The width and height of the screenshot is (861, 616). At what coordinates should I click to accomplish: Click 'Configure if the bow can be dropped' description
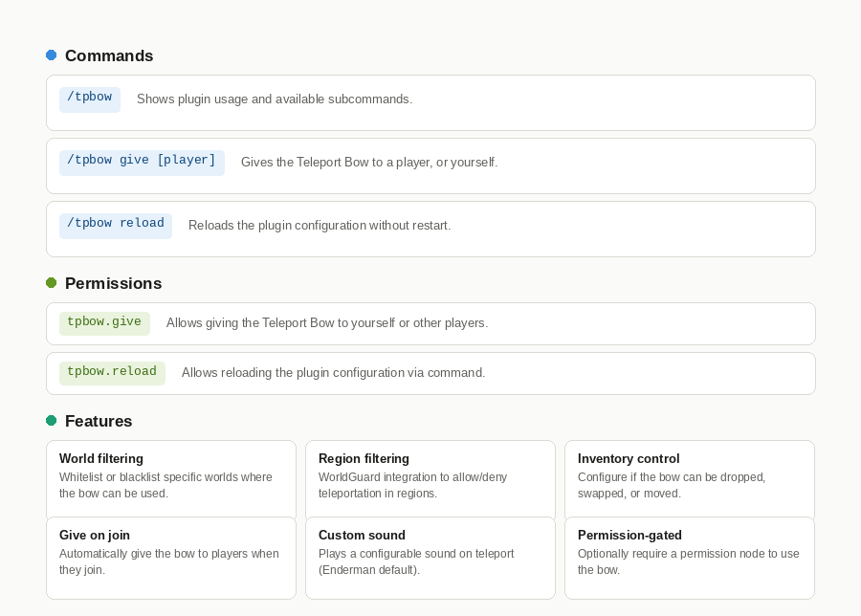click(x=672, y=485)
